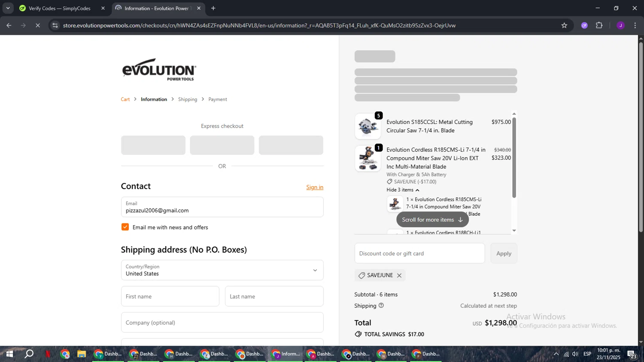Remove the SAVEJUNE discount code
644x362 pixels.
click(x=399, y=275)
